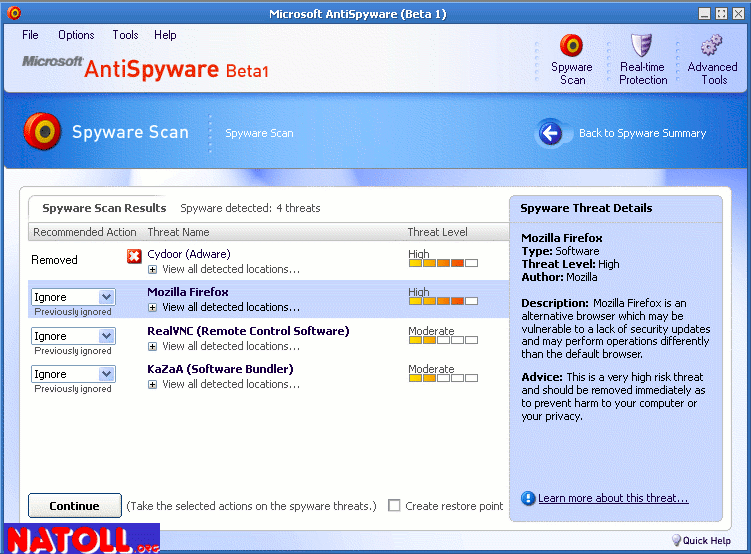The height and width of the screenshot is (554, 751).
Task: Click Removed status for Cydoor
Action: (x=54, y=260)
